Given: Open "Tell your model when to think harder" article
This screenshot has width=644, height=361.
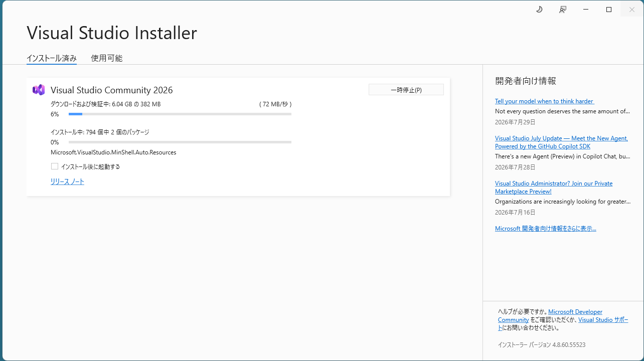Looking at the screenshot, I should (x=544, y=101).
